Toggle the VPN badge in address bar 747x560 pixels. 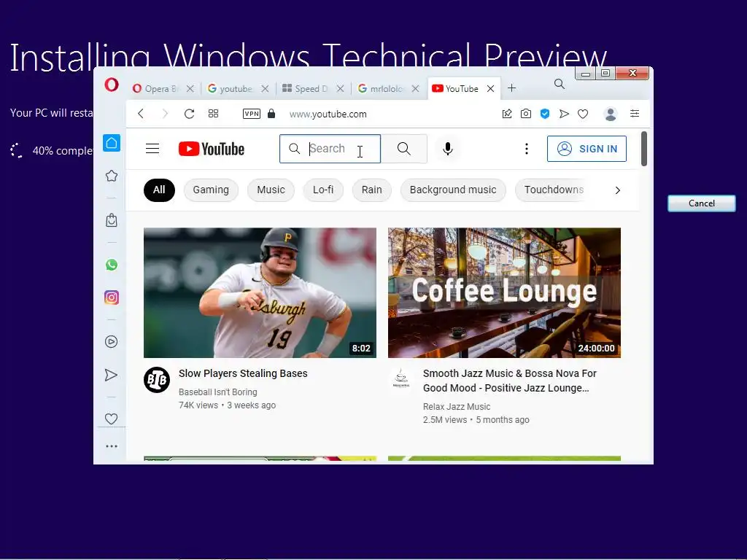coord(252,114)
